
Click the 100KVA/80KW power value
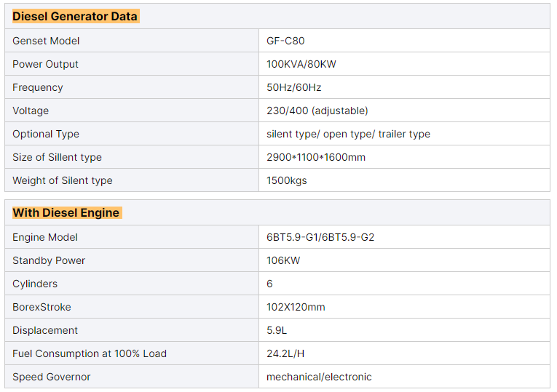301,64
